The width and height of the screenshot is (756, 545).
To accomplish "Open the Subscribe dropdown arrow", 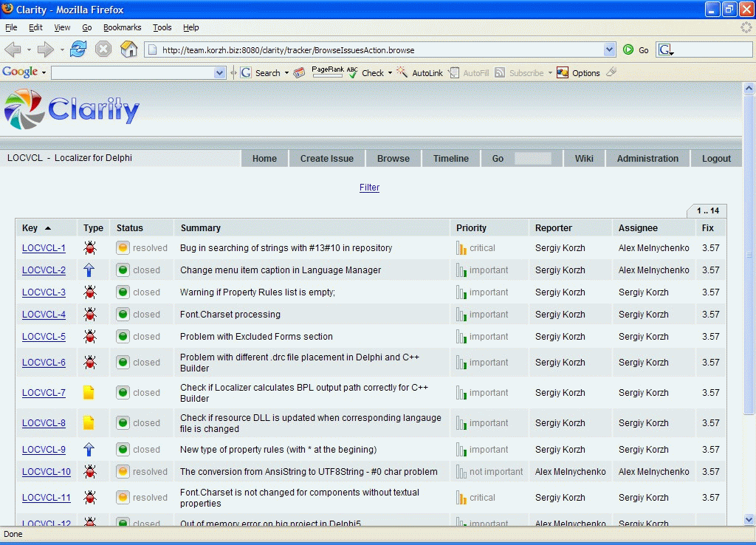I will [x=549, y=73].
